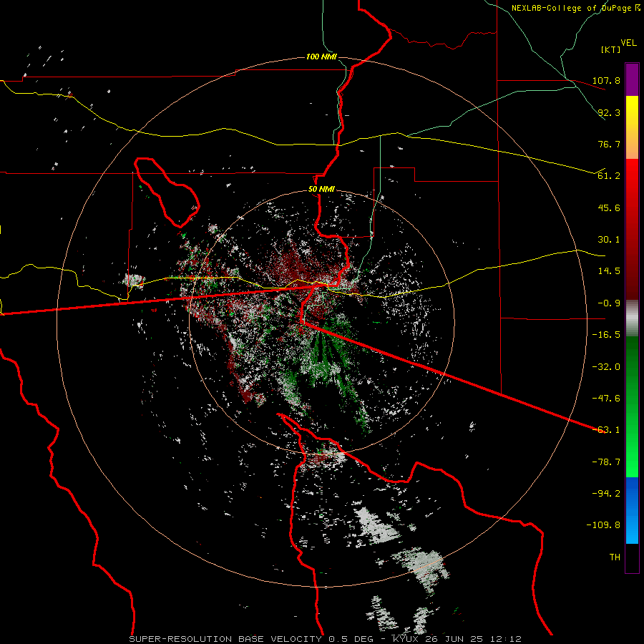
Task: Select the -109.8 velocity scale value
Action: tap(604, 525)
